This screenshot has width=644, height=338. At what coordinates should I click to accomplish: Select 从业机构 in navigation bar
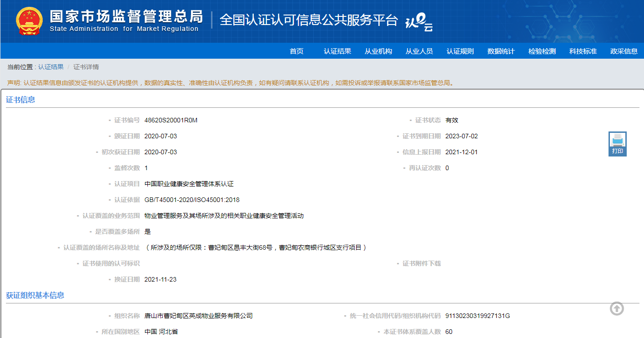click(378, 51)
